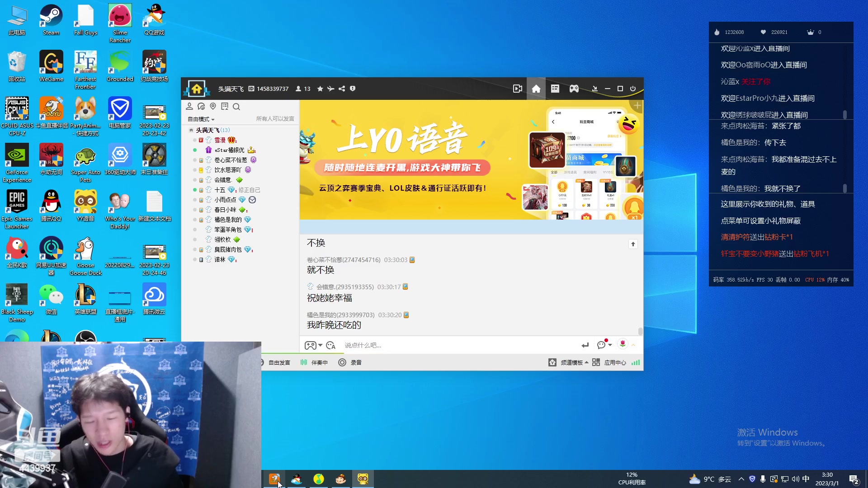The width and height of the screenshot is (868, 488).
Task: Collapse the 头满天飞 (13) channel tree
Action: [191, 130]
